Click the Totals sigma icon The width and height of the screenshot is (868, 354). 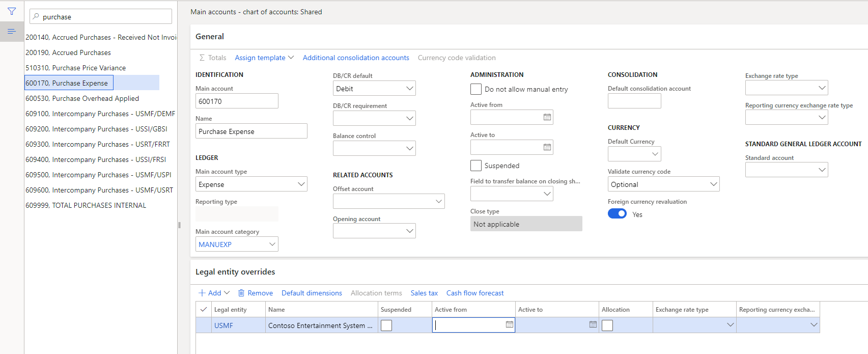[x=202, y=58]
